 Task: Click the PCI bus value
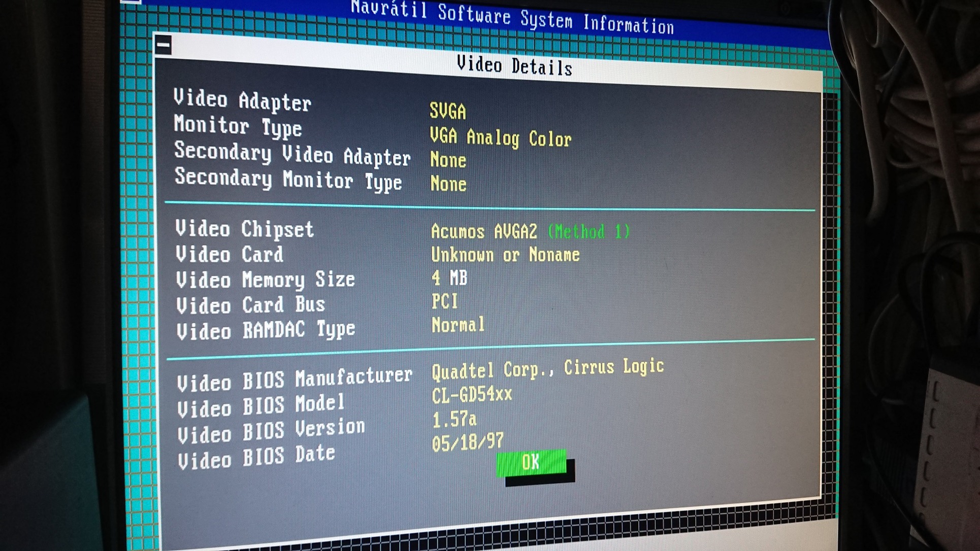[445, 301]
